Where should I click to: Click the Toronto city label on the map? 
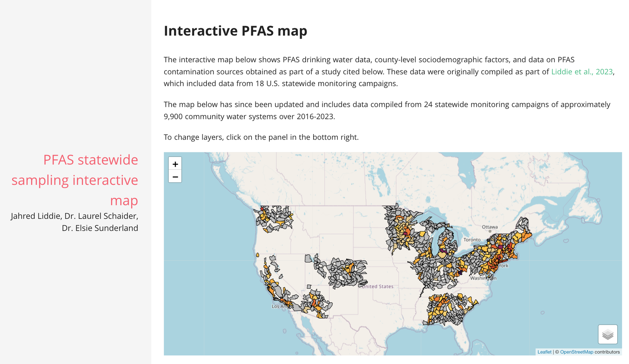point(472,239)
